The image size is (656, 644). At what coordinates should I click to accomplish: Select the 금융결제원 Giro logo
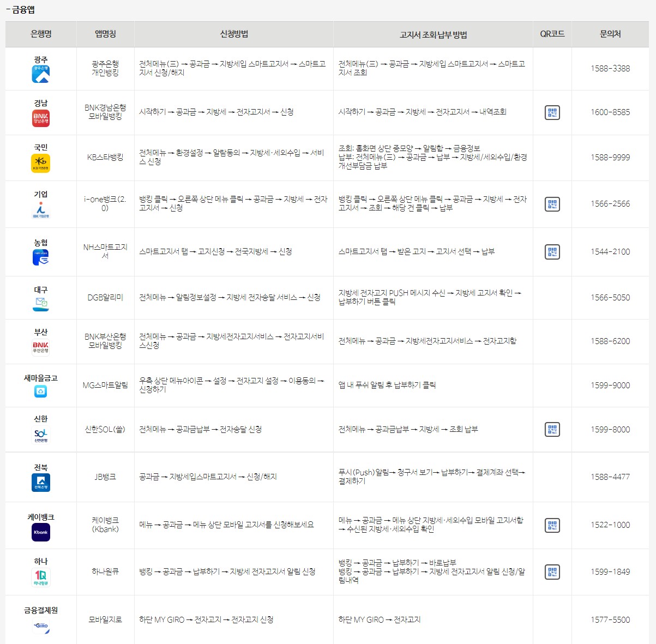[40, 627]
